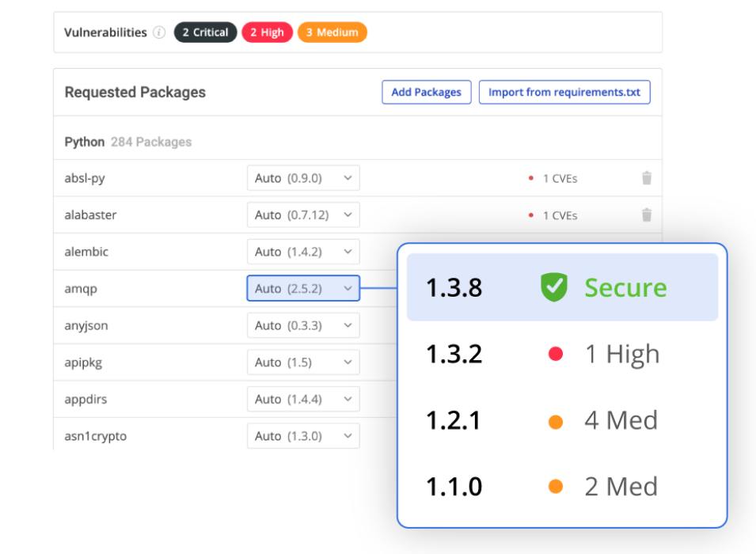Delete alabaster using its trash icon
This screenshot has height=554, width=756.
pos(647,214)
